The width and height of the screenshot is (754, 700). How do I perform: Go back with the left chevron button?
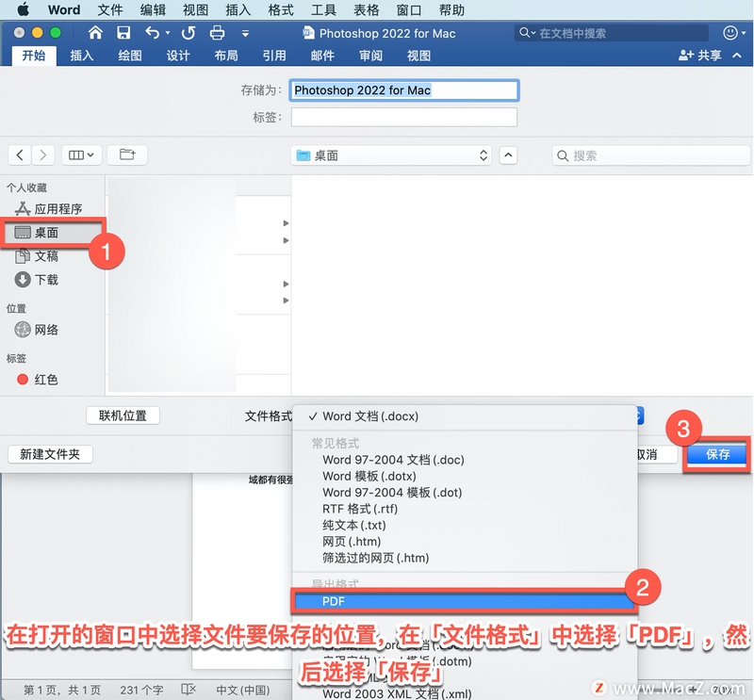click(20, 155)
